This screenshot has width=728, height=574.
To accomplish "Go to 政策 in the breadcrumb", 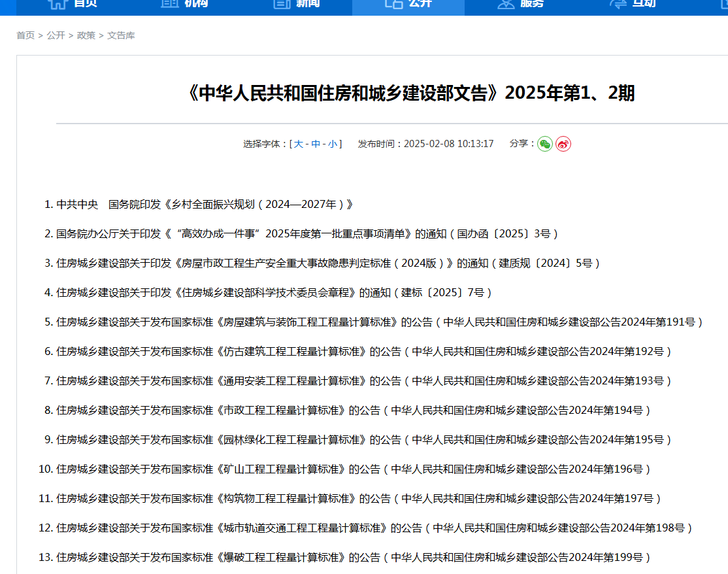I will click(x=86, y=35).
